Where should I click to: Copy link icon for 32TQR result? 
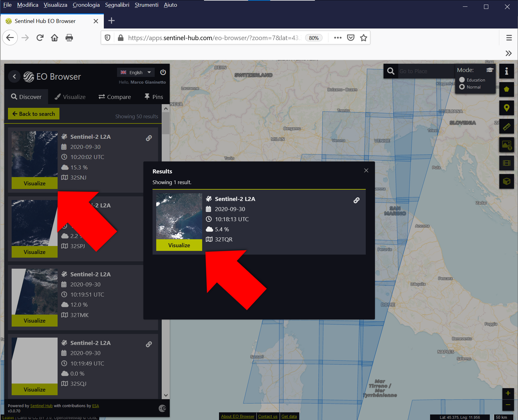[x=357, y=200]
